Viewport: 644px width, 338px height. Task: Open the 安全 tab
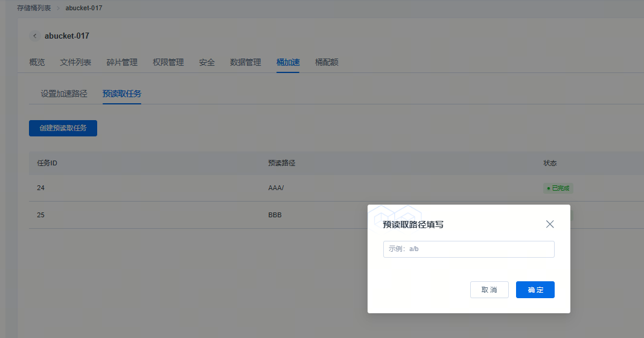(x=207, y=62)
